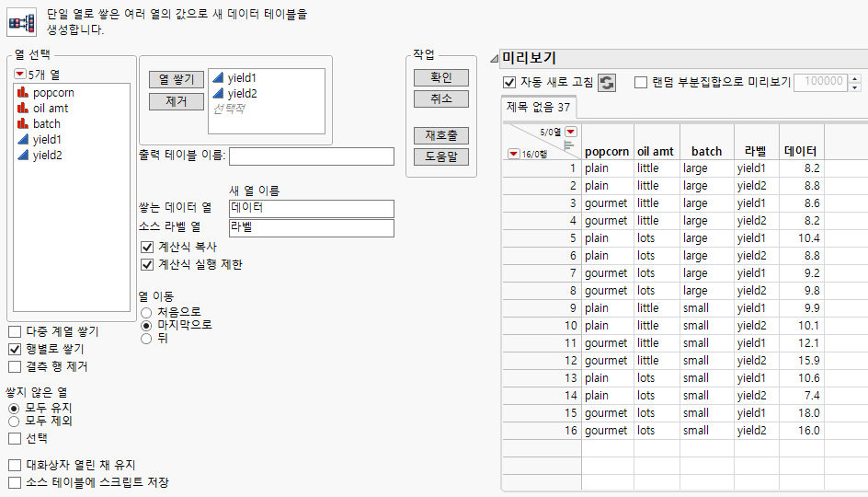Viewport: 868px width, 497px height.
Task: Click yield2 icon in the stacked columns box
Action: point(218,94)
